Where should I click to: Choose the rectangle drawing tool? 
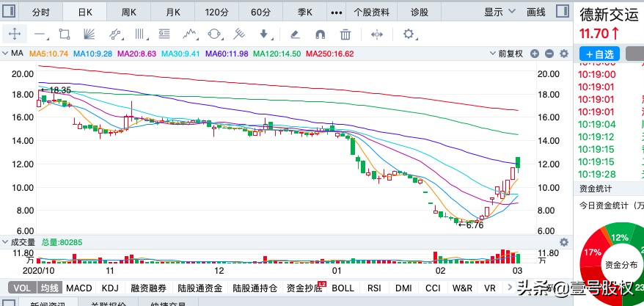pyautogui.click(x=65, y=34)
